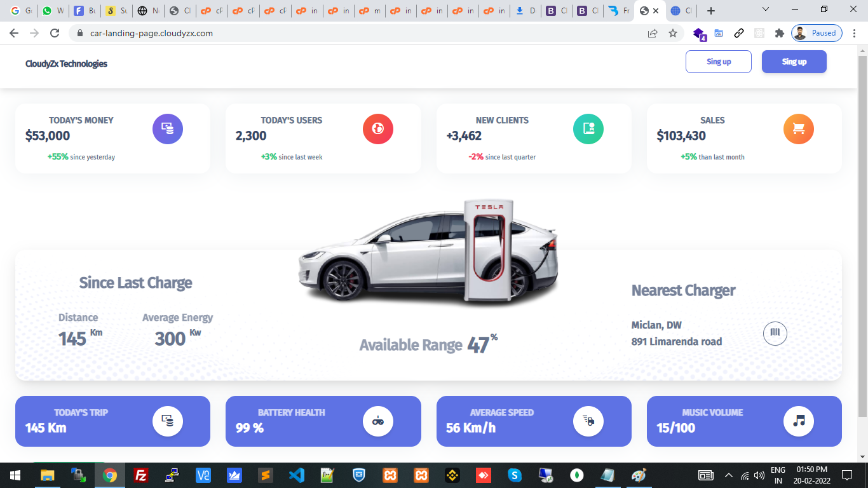Click the Nearest Charger heading

(x=683, y=290)
